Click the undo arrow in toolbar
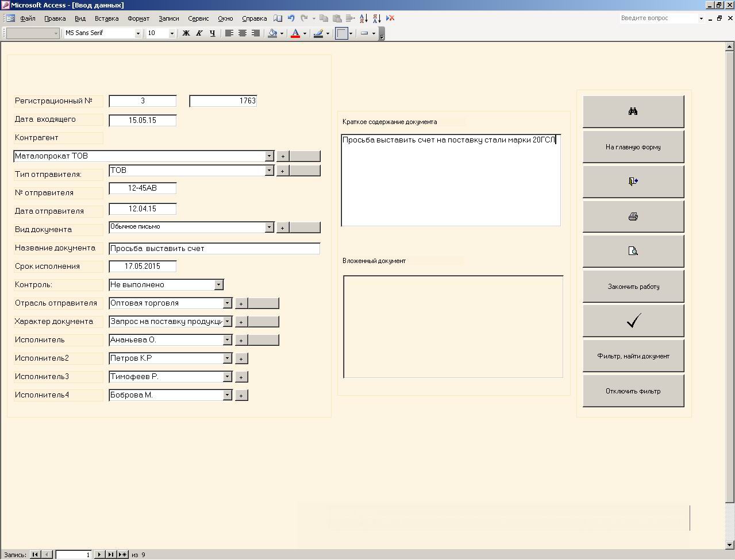 (x=291, y=18)
